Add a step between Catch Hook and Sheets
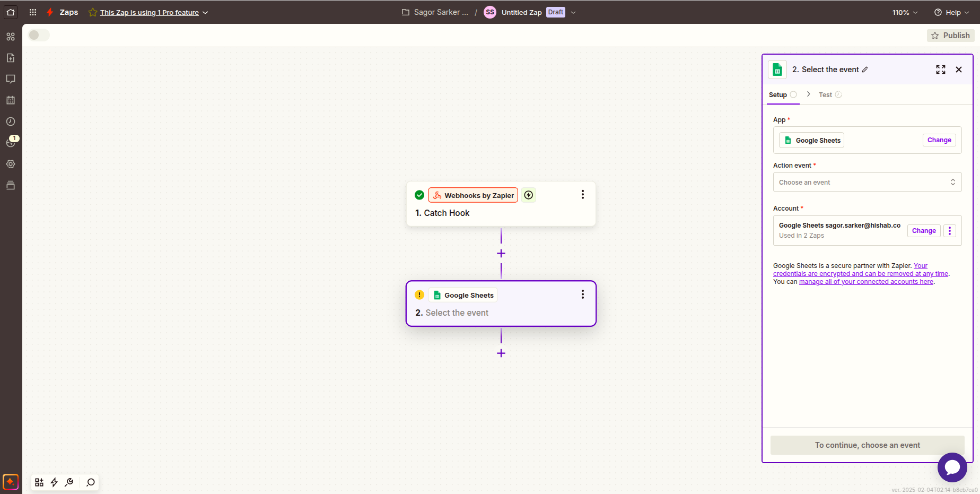The image size is (980, 494). coord(501,254)
